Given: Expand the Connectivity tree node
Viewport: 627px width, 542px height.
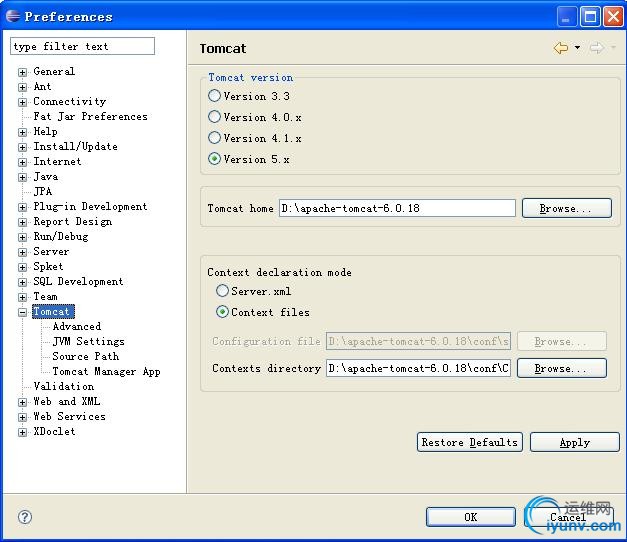Looking at the screenshot, I should [22, 102].
